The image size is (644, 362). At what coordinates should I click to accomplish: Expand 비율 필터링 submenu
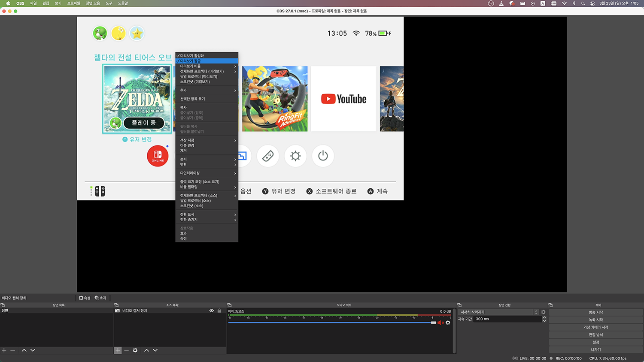(x=207, y=187)
